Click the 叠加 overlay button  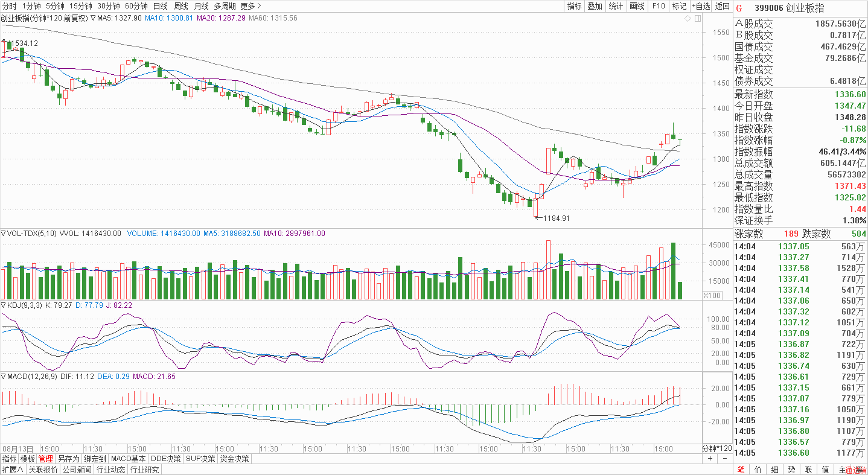pyautogui.click(x=595, y=6)
